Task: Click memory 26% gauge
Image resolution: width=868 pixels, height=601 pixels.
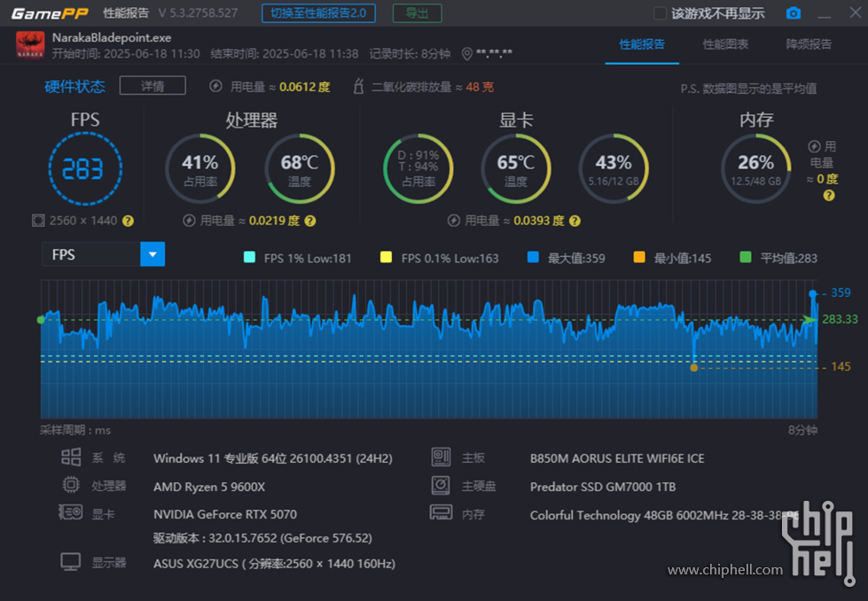Action: coord(755,168)
